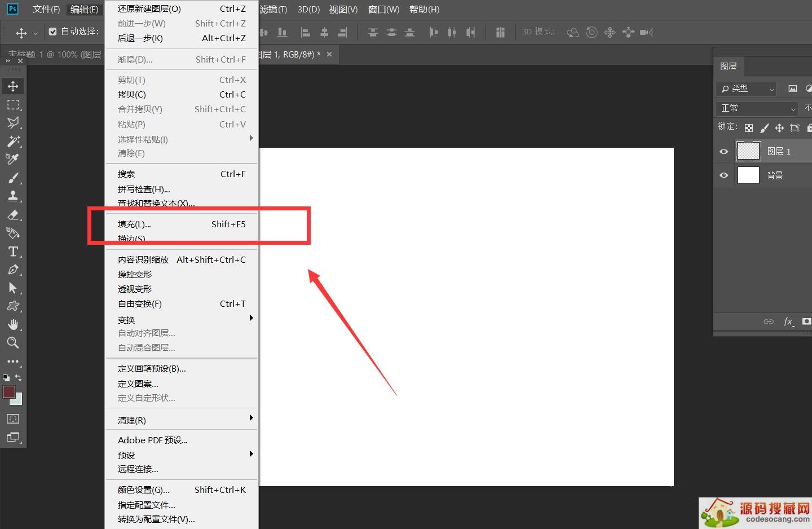
Task: Click the foreground color swatch
Action: (x=8, y=392)
